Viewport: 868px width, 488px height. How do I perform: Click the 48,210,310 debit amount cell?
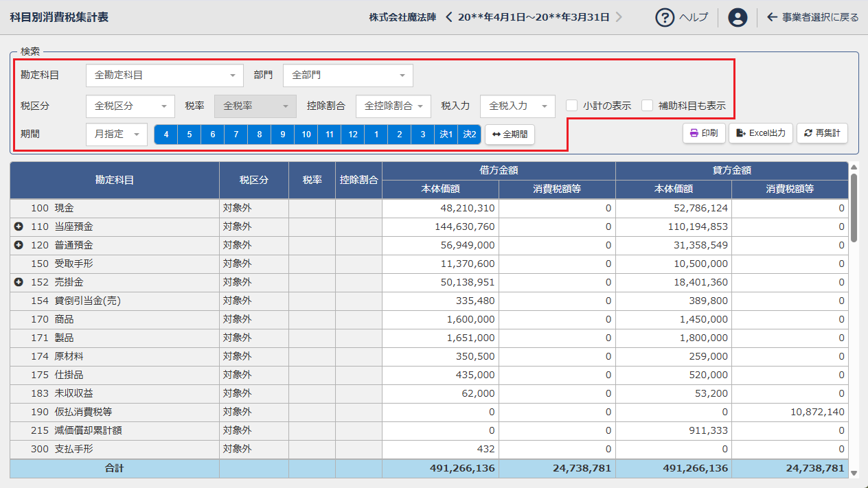[441, 208]
